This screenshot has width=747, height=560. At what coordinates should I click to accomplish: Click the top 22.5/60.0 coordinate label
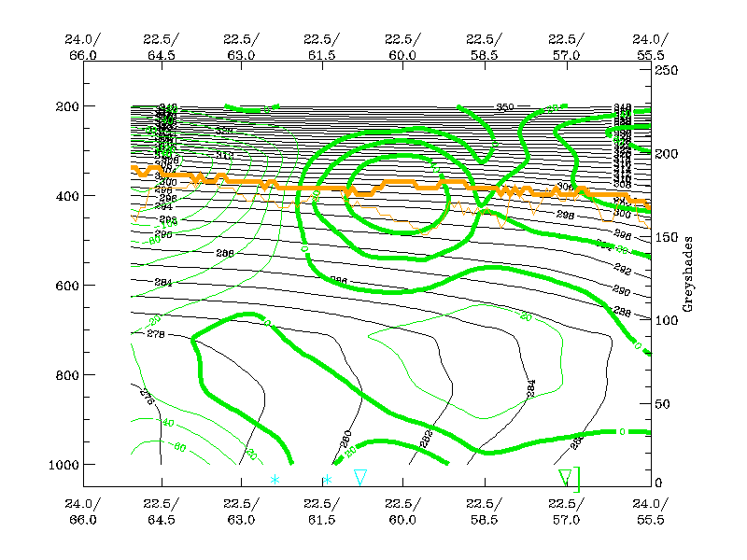(402, 47)
